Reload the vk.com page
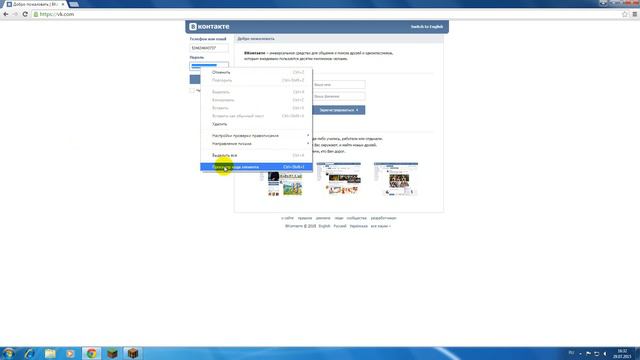The height and width of the screenshot is (360, 640). pos(25,14)
